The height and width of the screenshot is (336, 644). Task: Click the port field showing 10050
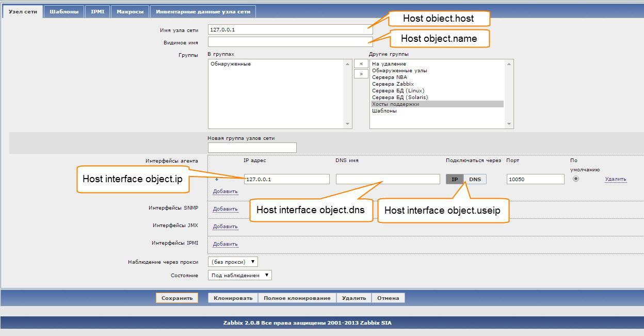[535, 179]
